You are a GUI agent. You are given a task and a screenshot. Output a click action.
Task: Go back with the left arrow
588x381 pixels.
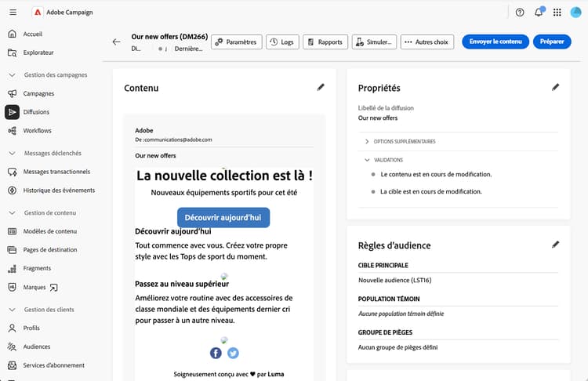pos(116,42)
